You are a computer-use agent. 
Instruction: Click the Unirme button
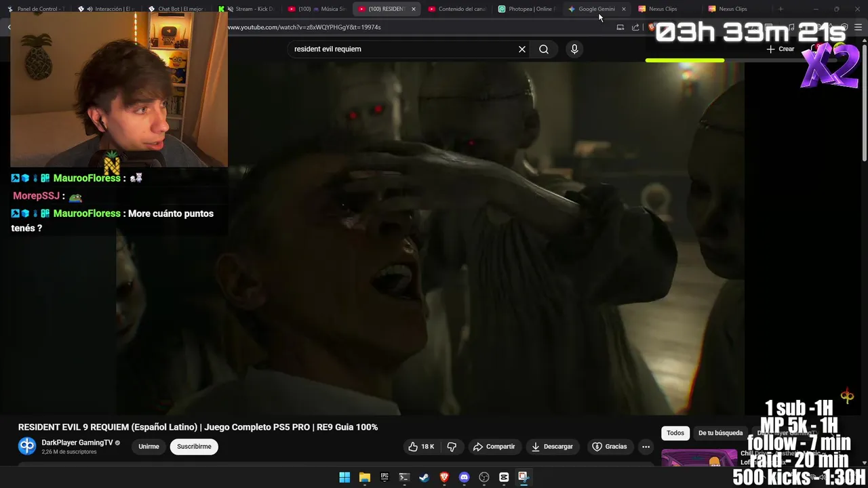click(x=149, y=447)
